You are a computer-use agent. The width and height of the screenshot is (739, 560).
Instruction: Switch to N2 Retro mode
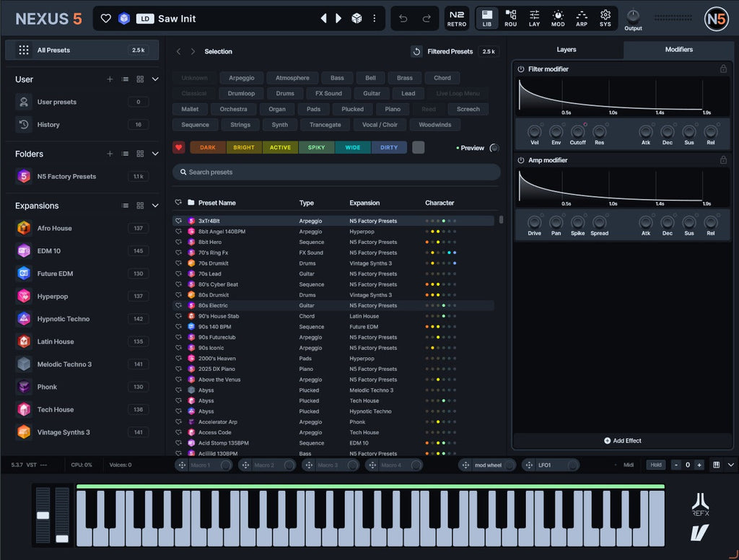(x=457, y=19)
